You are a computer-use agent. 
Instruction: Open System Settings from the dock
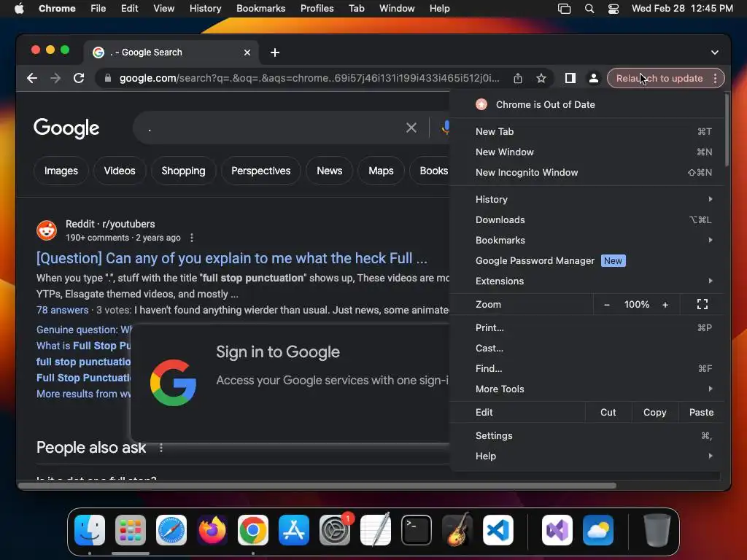(335, 530)
